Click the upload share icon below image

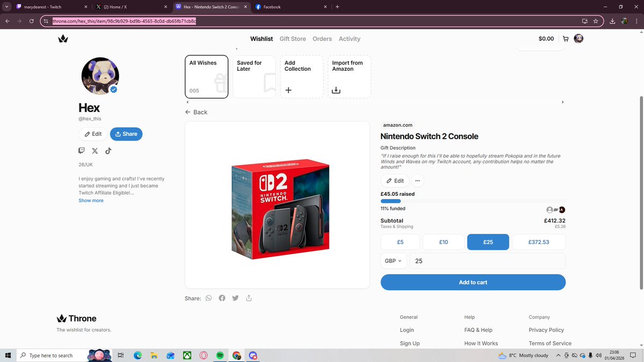[249, 298]
